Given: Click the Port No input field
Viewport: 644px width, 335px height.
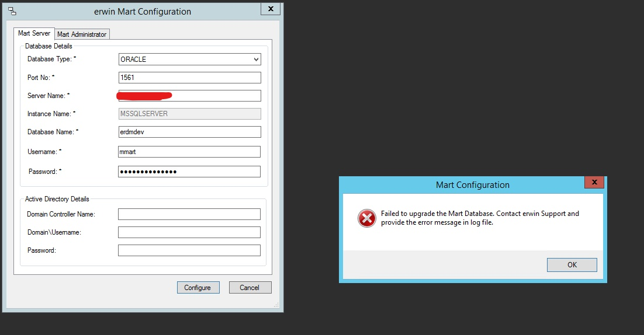Looking at the screenshot, I should coord(190,78).
